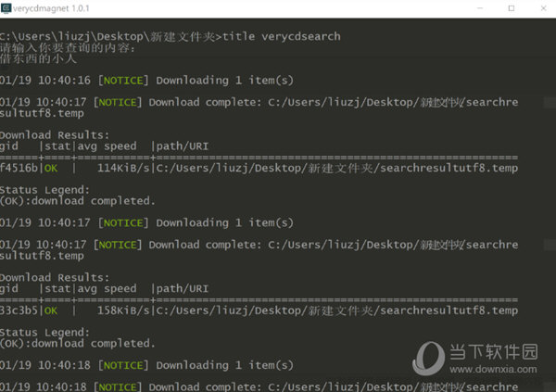
Task: Click the green OK status in the 33c3b5 row
Action: 51,310
